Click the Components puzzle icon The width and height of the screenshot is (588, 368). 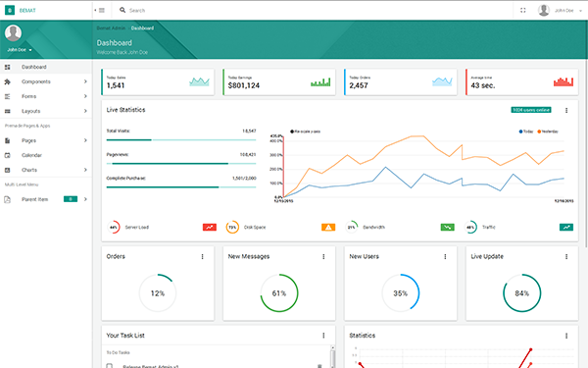[x=7, y=81]
